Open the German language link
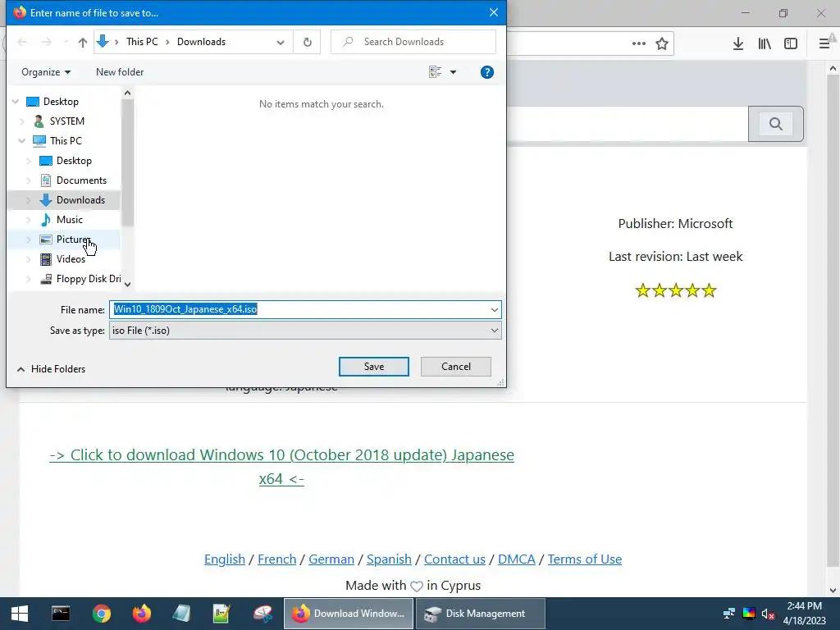This screenshot has height=630, width=840. coord(331,559)
